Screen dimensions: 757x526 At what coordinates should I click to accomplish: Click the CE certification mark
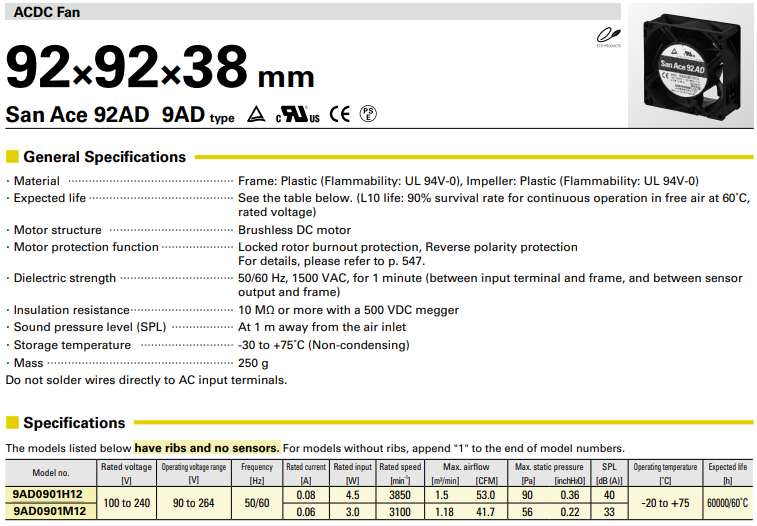click(x=340, y=115)
